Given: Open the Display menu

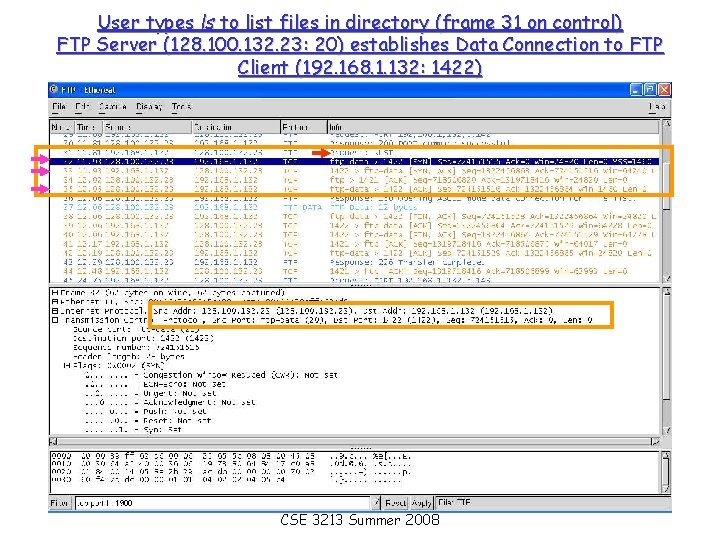Looking at the screenshot, I should (149, 107).
